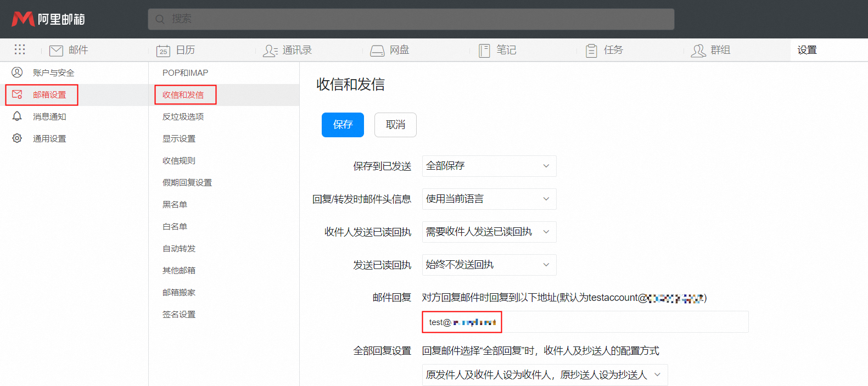Click the reply-to address input field

585,322
